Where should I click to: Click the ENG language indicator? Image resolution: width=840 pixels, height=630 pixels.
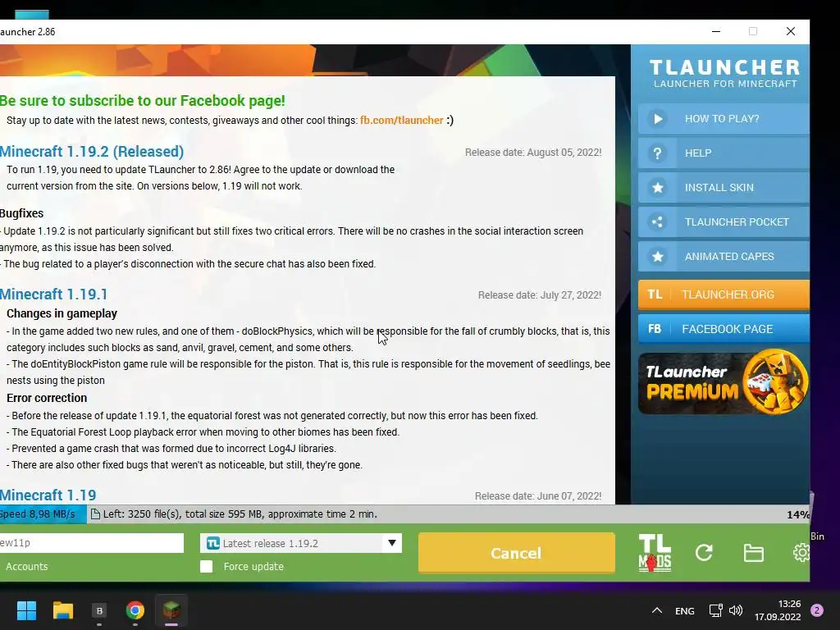[685, 610]
